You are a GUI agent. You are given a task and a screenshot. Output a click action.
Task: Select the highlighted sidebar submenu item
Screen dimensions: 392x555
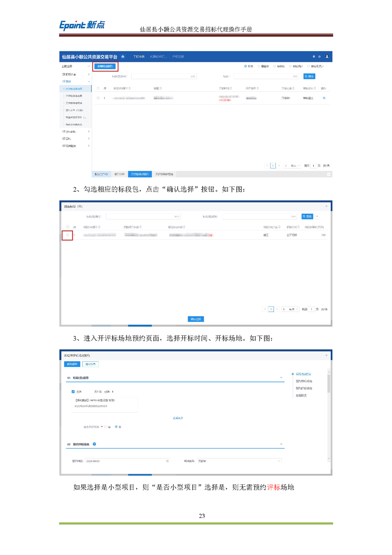click(75, 89)
